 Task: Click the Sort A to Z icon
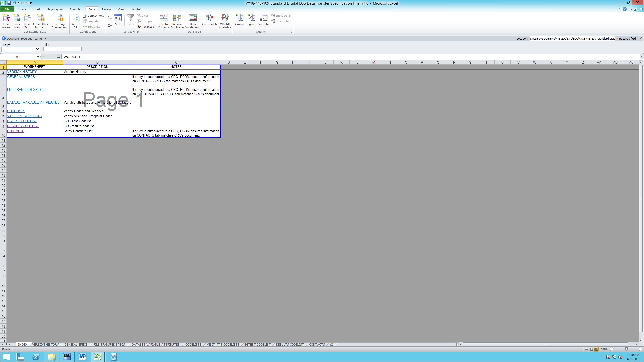point(110,18)
